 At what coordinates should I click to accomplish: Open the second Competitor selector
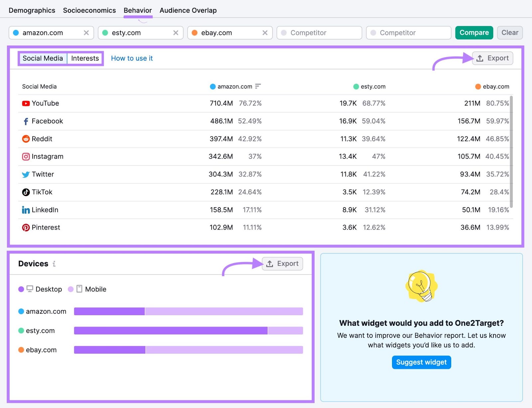[408, 33]
